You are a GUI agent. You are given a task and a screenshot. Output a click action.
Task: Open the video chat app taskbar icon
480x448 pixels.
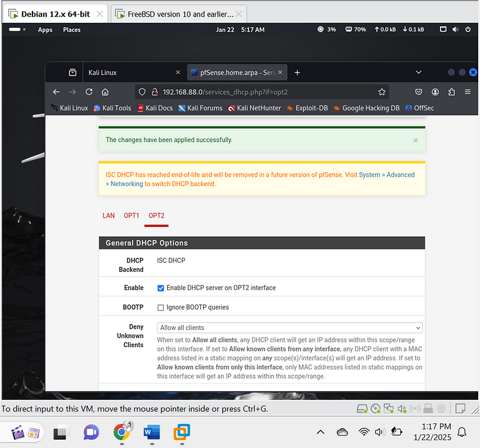[91, 432]
